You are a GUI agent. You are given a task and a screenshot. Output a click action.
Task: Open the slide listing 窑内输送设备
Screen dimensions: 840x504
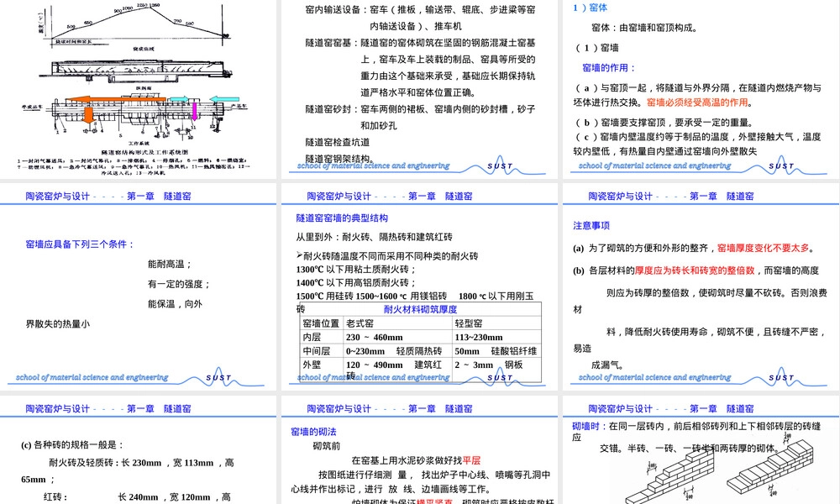tap(419, 89)
